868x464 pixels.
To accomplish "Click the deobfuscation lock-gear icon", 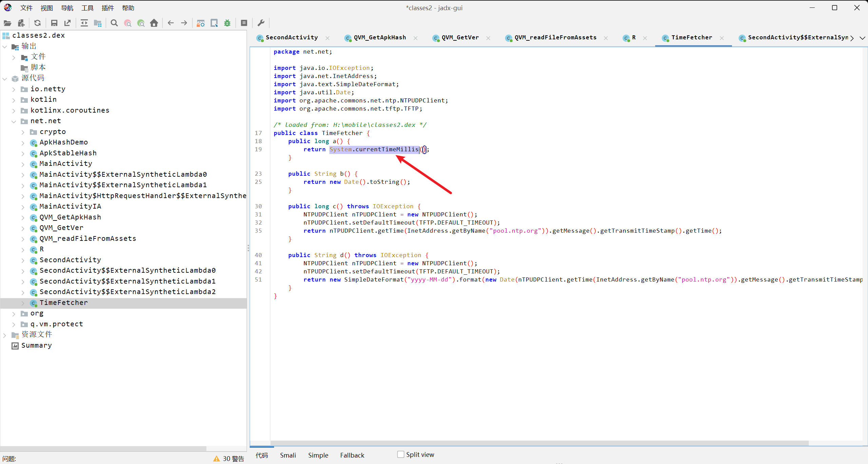I will coord(201,23).
